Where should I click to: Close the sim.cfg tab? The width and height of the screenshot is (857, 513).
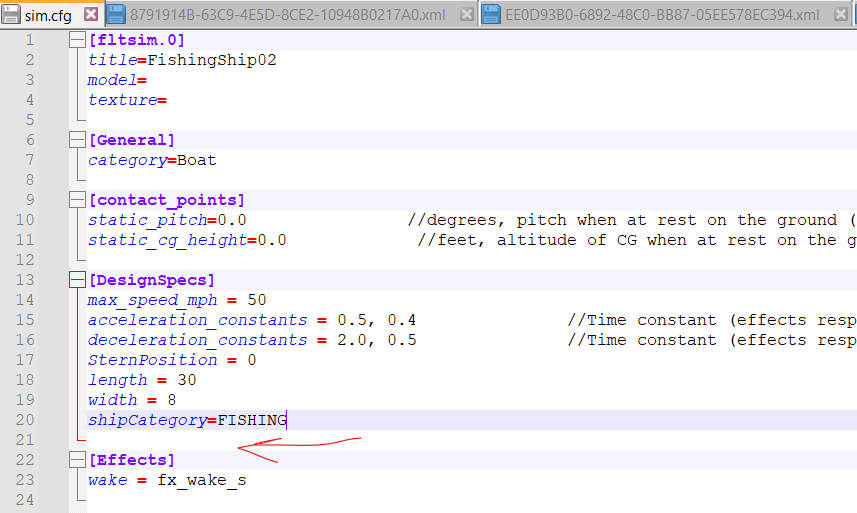[91, 15]
